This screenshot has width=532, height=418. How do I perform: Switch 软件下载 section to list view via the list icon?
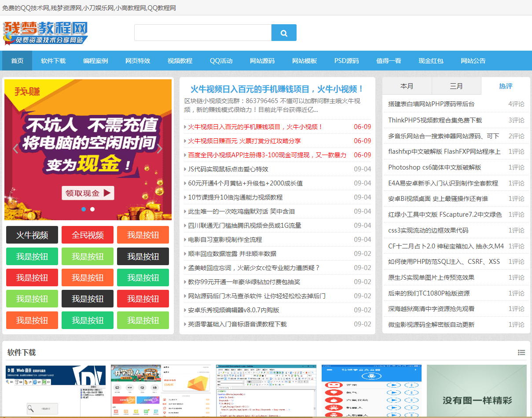(x=521, y=352)
